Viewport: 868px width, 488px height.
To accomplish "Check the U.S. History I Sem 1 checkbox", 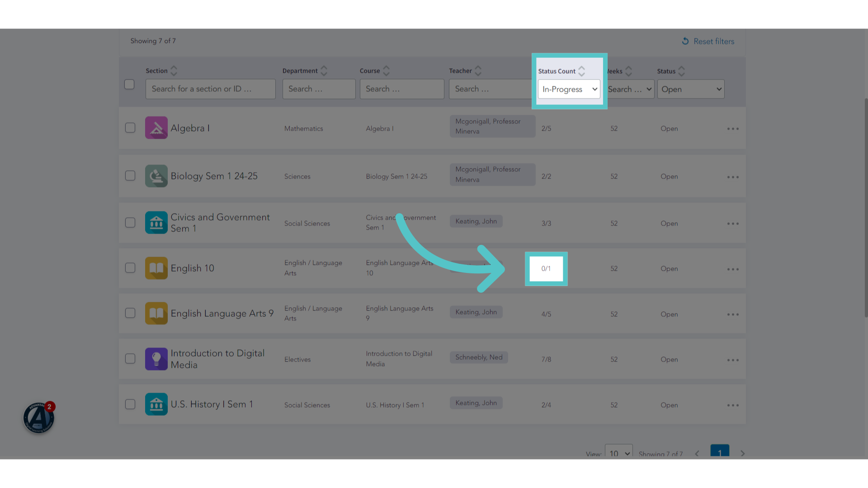I will (130, 404).
